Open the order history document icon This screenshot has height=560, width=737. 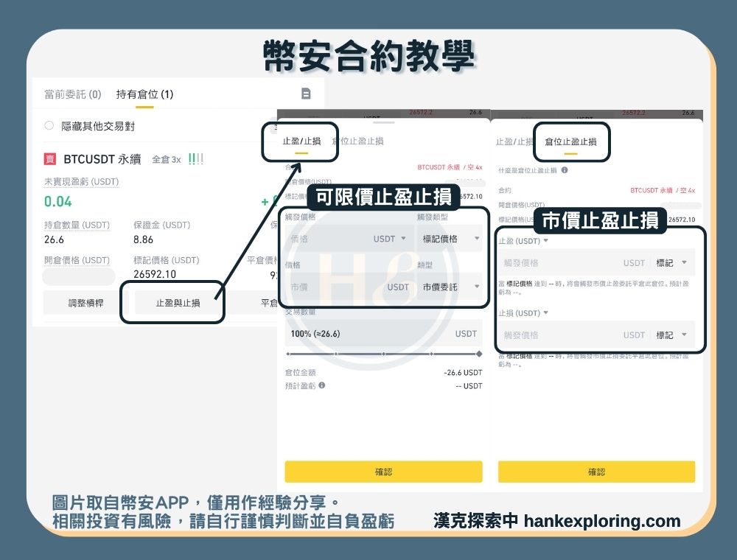pos(306,94)
